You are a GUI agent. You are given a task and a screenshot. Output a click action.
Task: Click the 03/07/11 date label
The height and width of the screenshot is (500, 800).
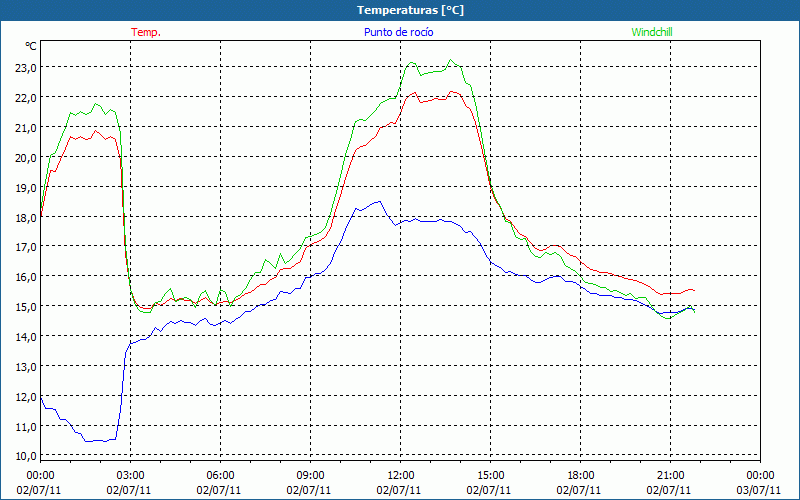point(759,490)
